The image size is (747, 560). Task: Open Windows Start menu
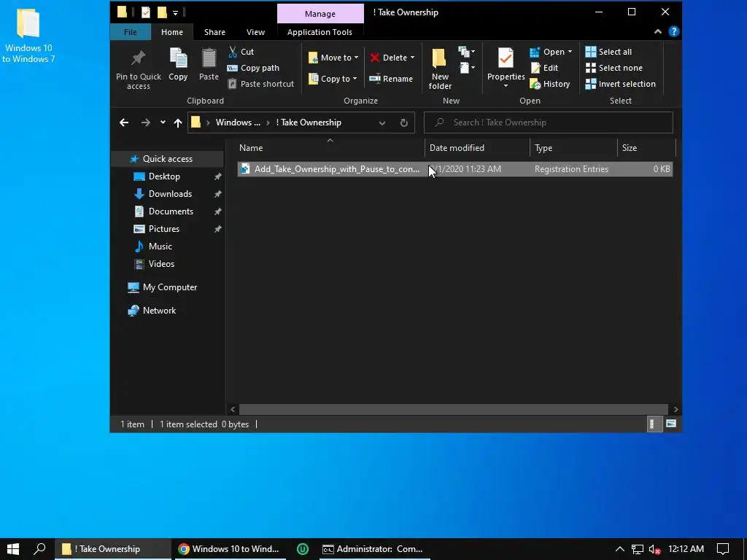click(x=13, y=549)
